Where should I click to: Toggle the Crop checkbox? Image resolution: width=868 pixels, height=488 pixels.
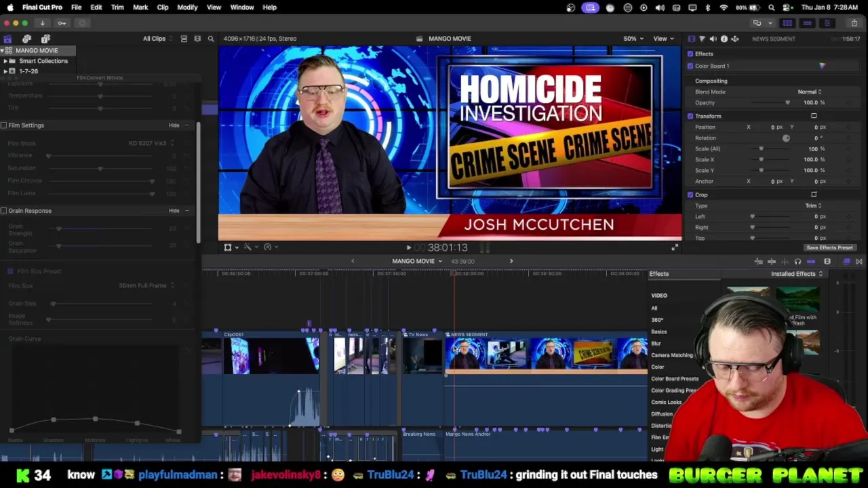pos(690,195)
